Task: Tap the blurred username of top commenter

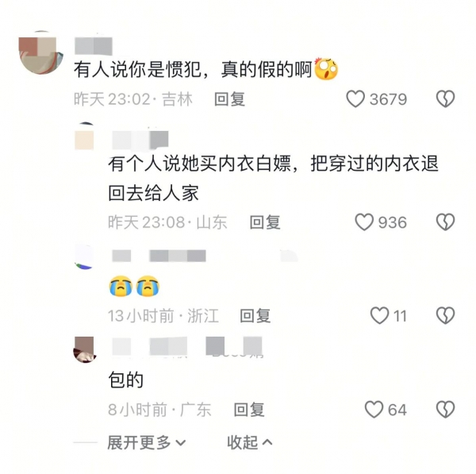Action: click(x=94, y=46)
